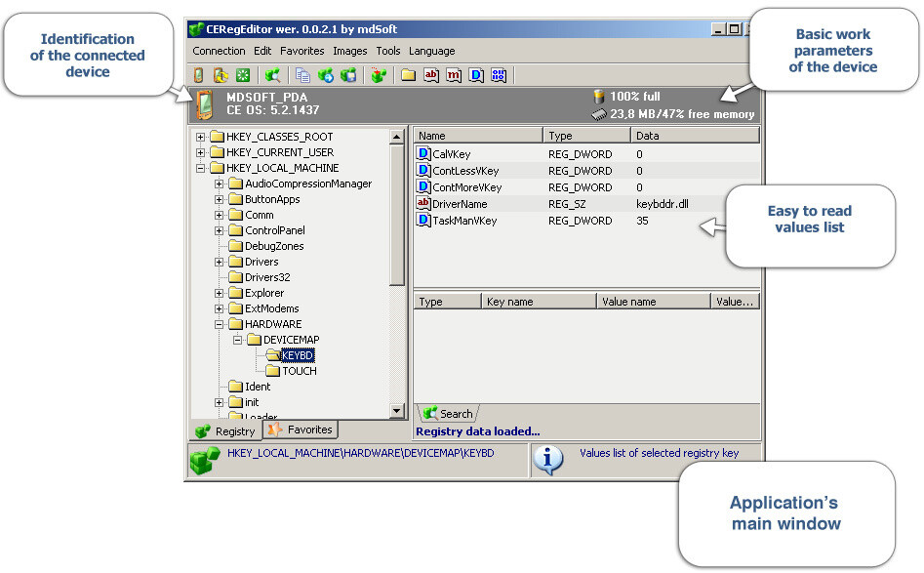Sort values by the Type column header
Screen dimensions: 924x573
pyautogui.click(x=585, y=136)
